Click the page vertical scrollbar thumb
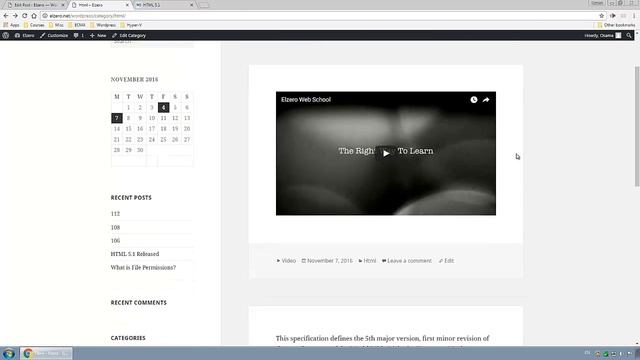 pyautogui.click(x=637, y=127)
